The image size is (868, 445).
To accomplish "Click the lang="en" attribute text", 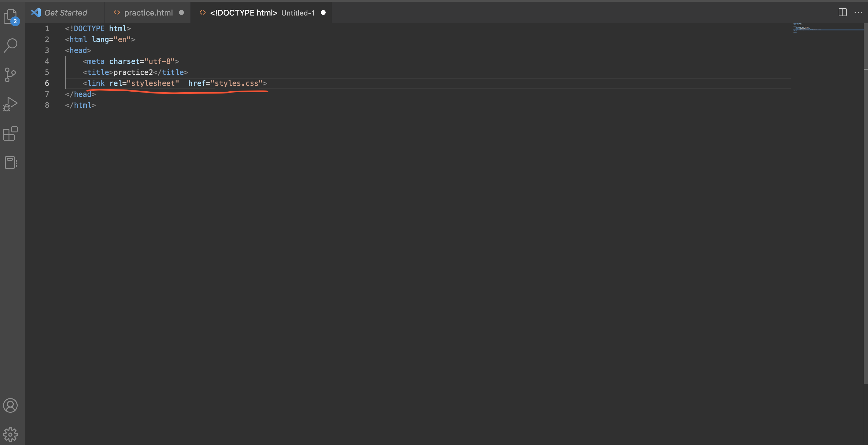I will (x=111, y=39).
